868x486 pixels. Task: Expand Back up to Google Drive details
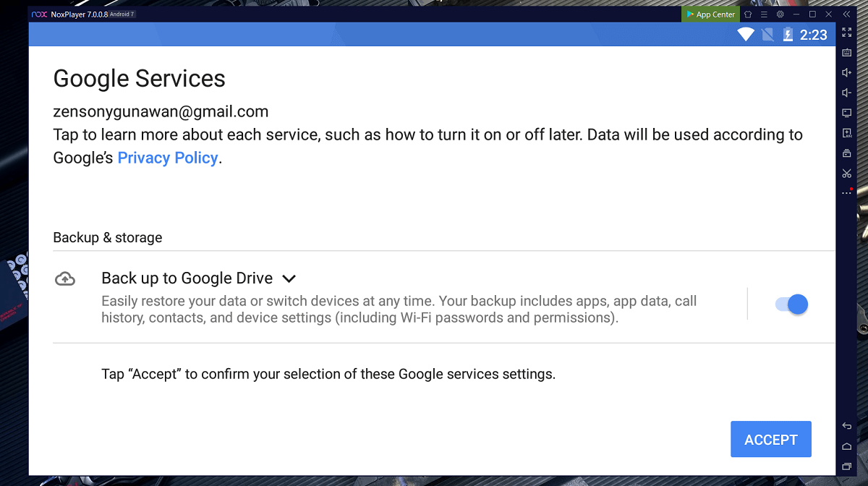tap(289, 278)
